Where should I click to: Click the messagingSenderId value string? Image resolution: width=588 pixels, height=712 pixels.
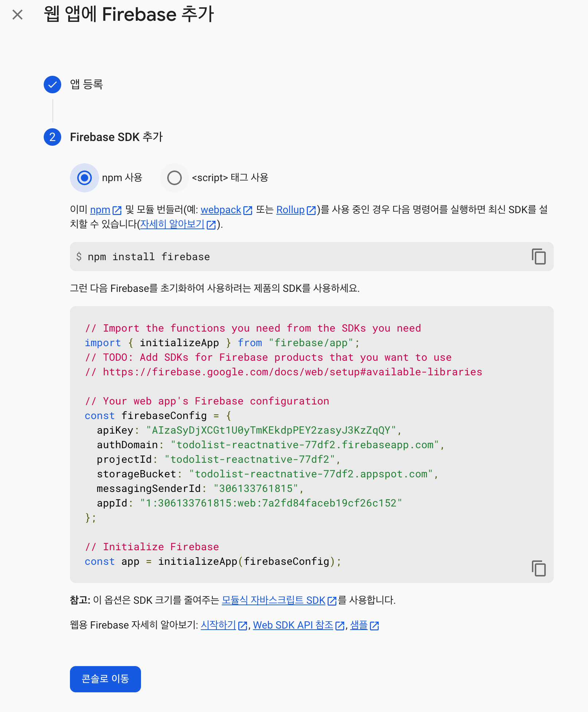pyautogui.click(x=256, y=489)
